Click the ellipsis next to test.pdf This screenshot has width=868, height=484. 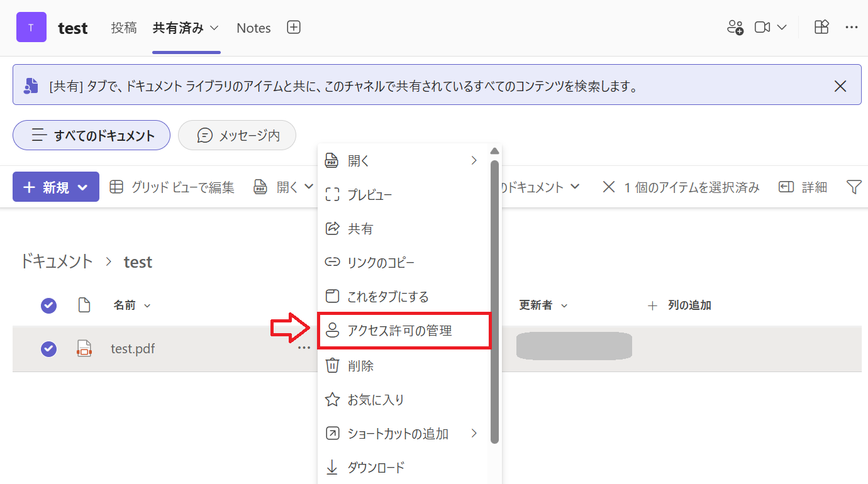[x=304, y=347]
